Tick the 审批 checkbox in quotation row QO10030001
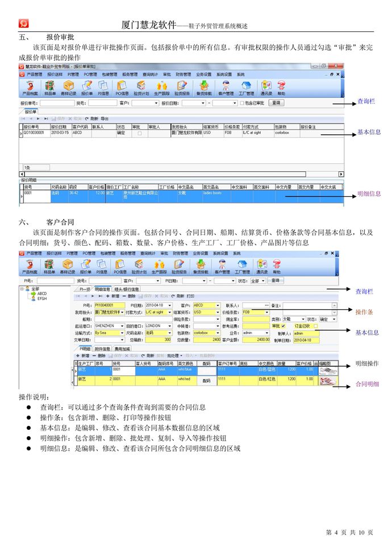392x555 pixels. click(x=140, y=132)
